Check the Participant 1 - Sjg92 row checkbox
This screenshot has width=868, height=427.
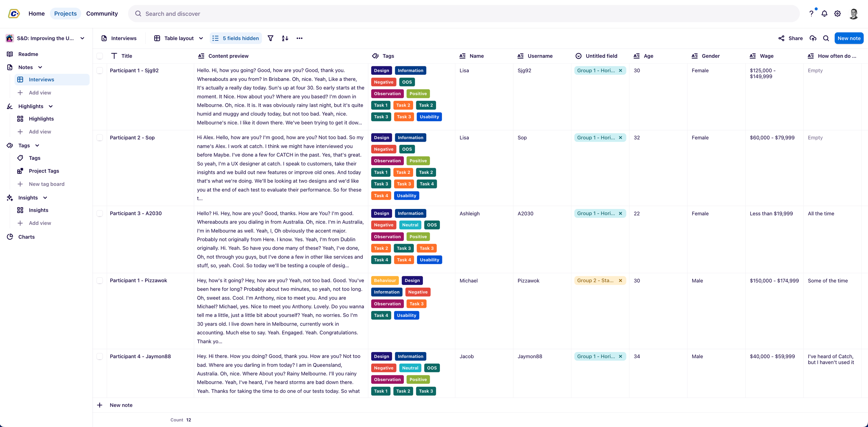click(100, 70)
